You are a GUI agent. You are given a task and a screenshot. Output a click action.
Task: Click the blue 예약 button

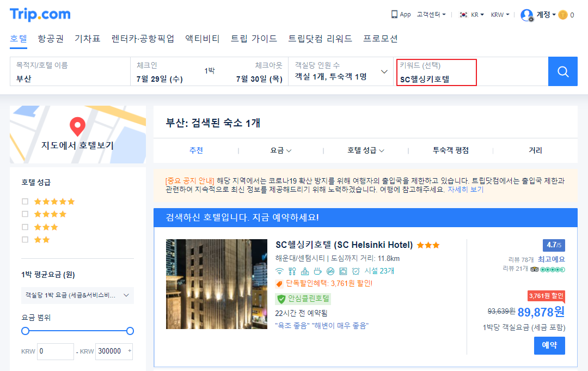click(549, 345)
